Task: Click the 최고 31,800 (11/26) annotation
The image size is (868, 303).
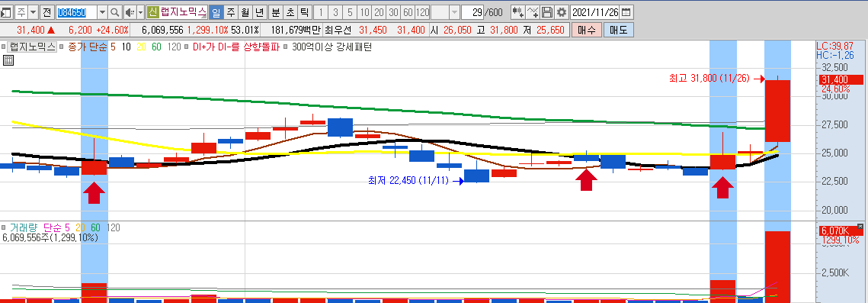Action: coord(709,79)
